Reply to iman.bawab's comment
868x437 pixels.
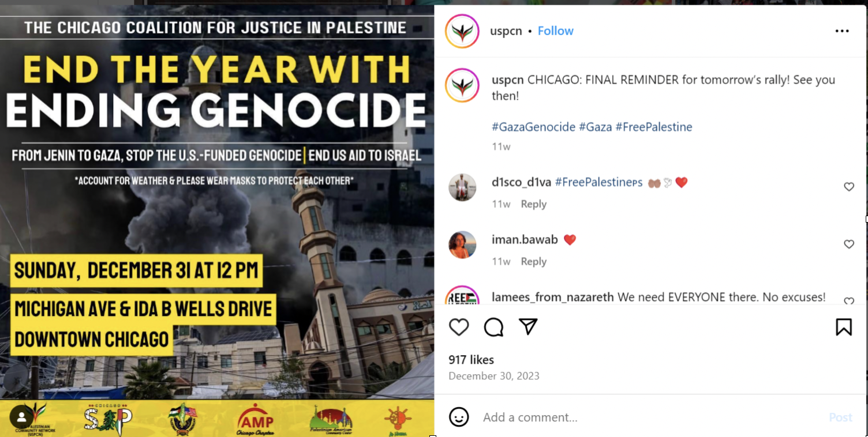tap(533, 262)
